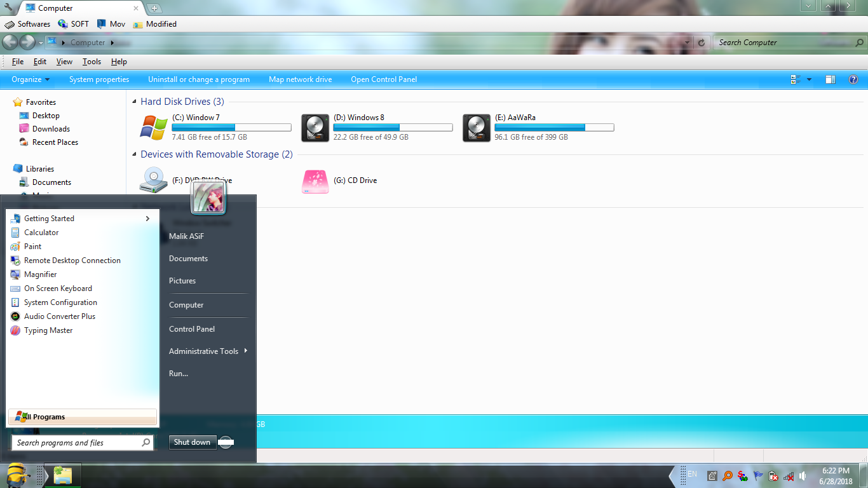Open Desktop in Favorites

[x=46, y=116]
